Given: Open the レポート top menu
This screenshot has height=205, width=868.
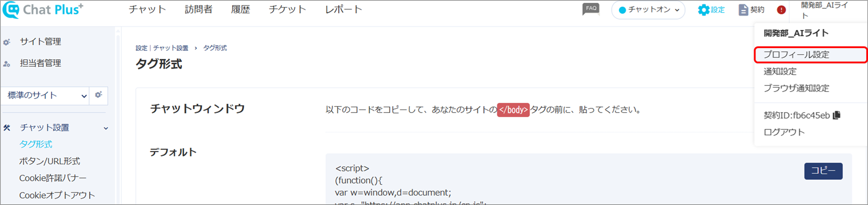Looking at the screenshot, I should 343,9.
